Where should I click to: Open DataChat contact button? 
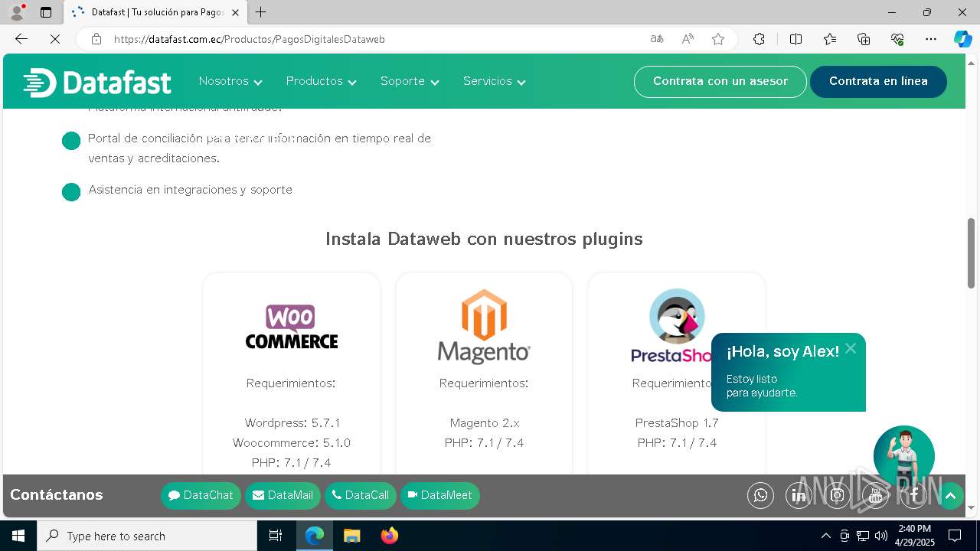pyautogui.click(x=201, y=496)
